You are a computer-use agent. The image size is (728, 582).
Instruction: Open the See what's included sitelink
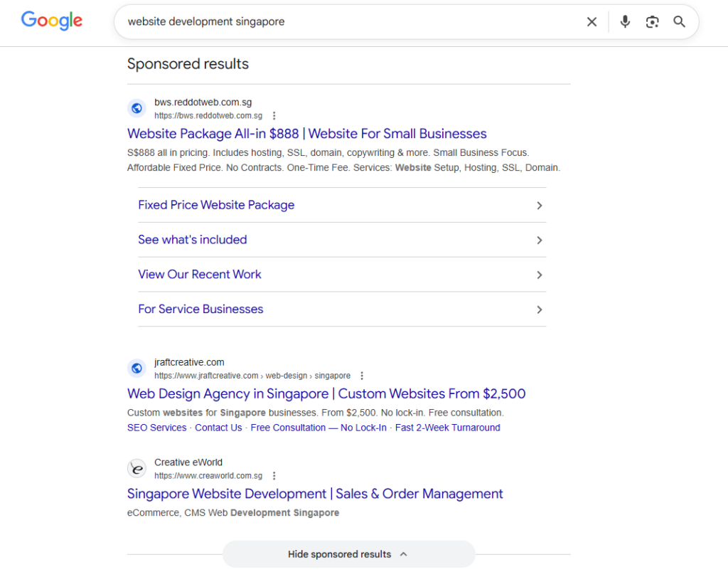(x=193, y=240)
